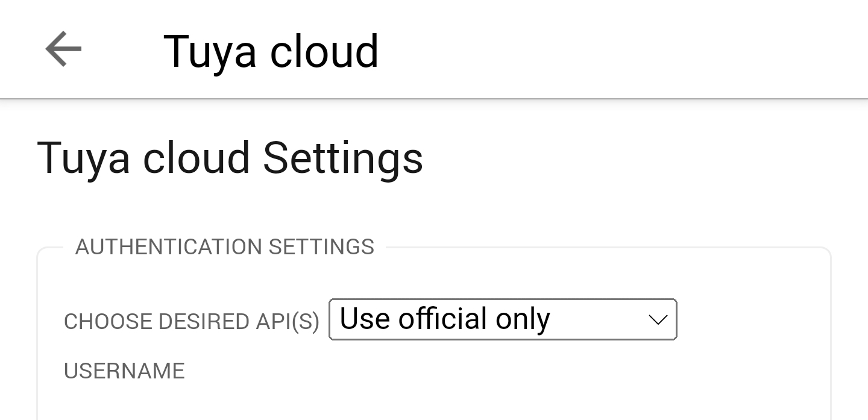868x420 pixels.
Task: Click the word 'Tuya' in the settings heading
Action: 84,158
